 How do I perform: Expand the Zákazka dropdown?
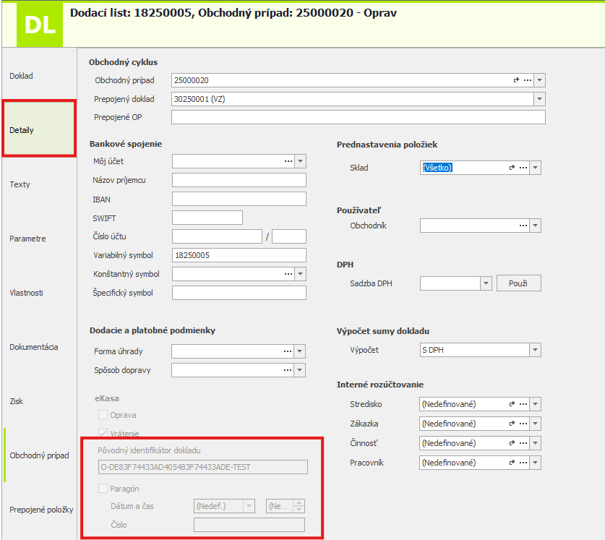535,424
